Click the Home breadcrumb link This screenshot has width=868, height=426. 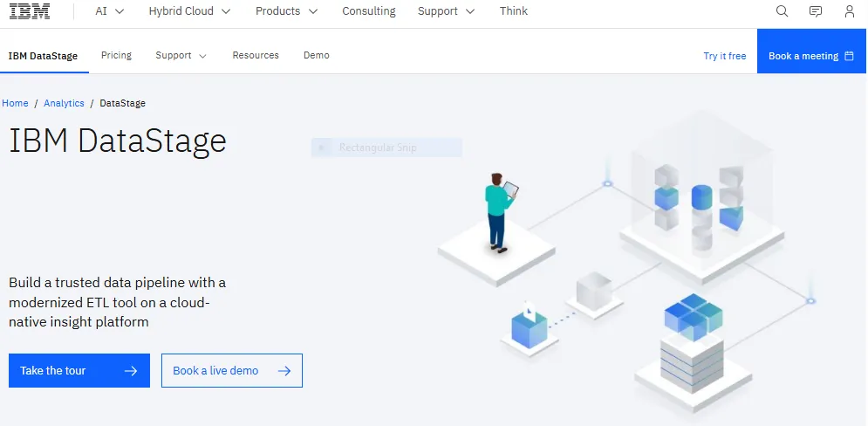tap(15, 103)
